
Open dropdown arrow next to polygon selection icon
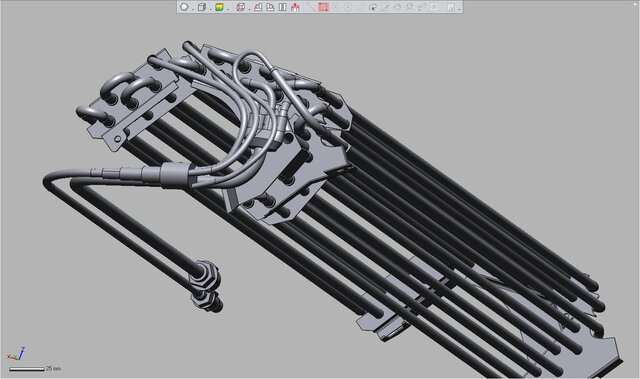(192, 9)
